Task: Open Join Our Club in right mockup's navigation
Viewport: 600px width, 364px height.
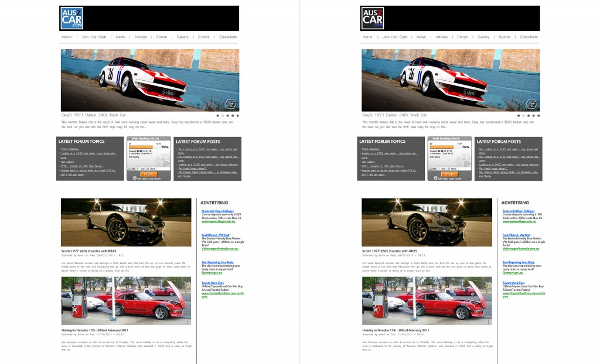Action: click(x=394, y=37)
